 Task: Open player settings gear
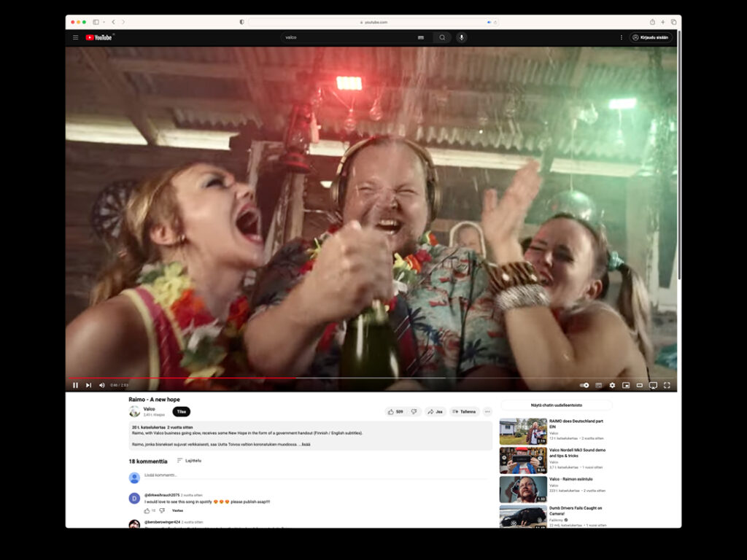[x=612, y=385]
